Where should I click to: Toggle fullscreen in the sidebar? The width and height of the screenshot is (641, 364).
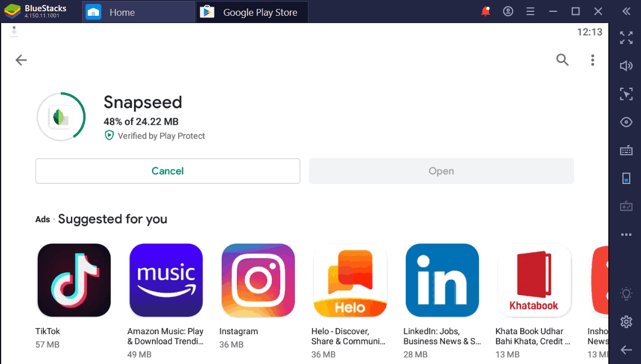click(626, 38)
